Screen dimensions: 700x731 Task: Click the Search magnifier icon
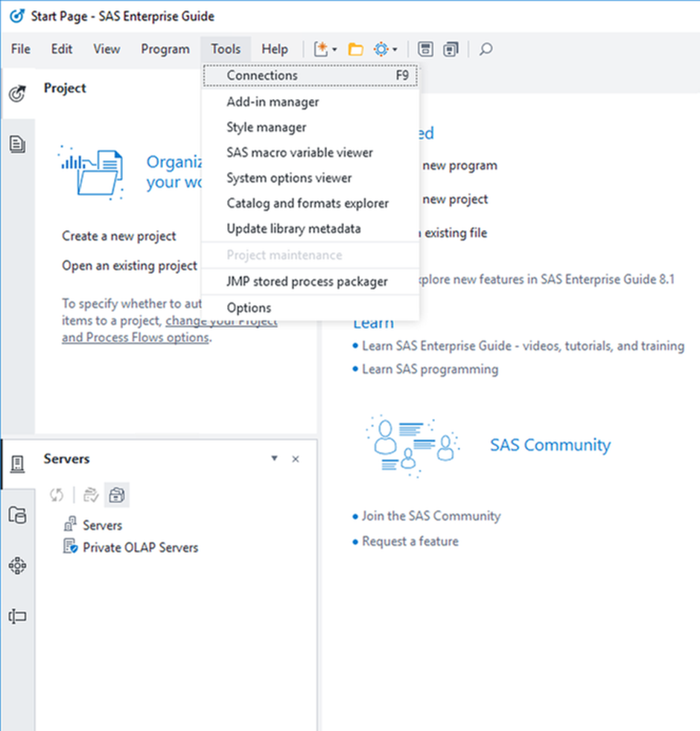pos(486,49)
